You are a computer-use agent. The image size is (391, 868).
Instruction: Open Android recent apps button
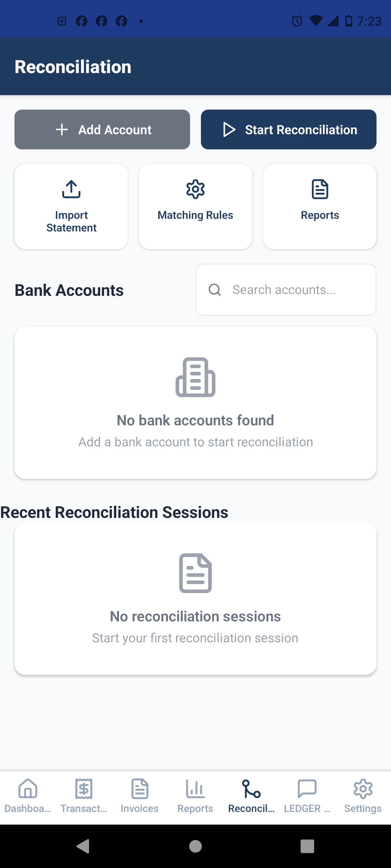(x=307, y=846)
